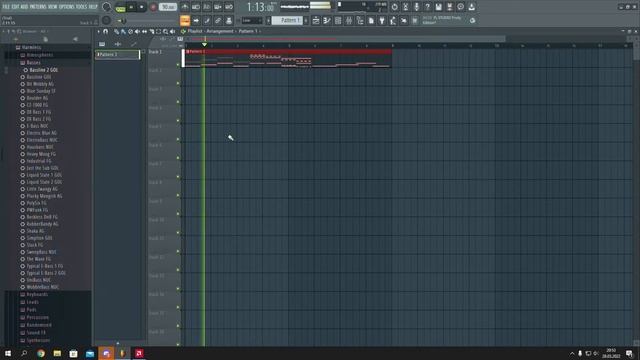The image size is (640, 360).
Task: Click the Stop playback button
Action: (142, 7)
